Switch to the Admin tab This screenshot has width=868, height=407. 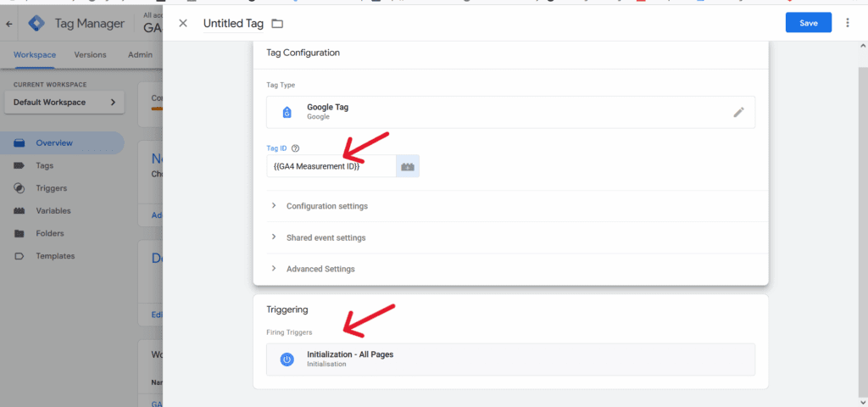coord(140,55)
